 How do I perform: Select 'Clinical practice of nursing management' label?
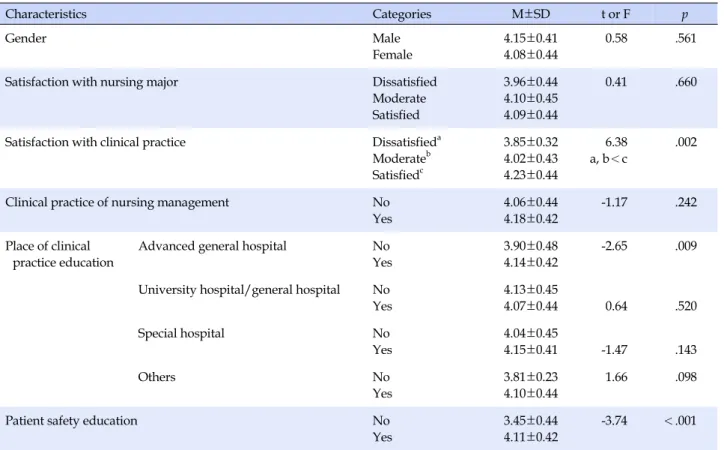(117, 203)
